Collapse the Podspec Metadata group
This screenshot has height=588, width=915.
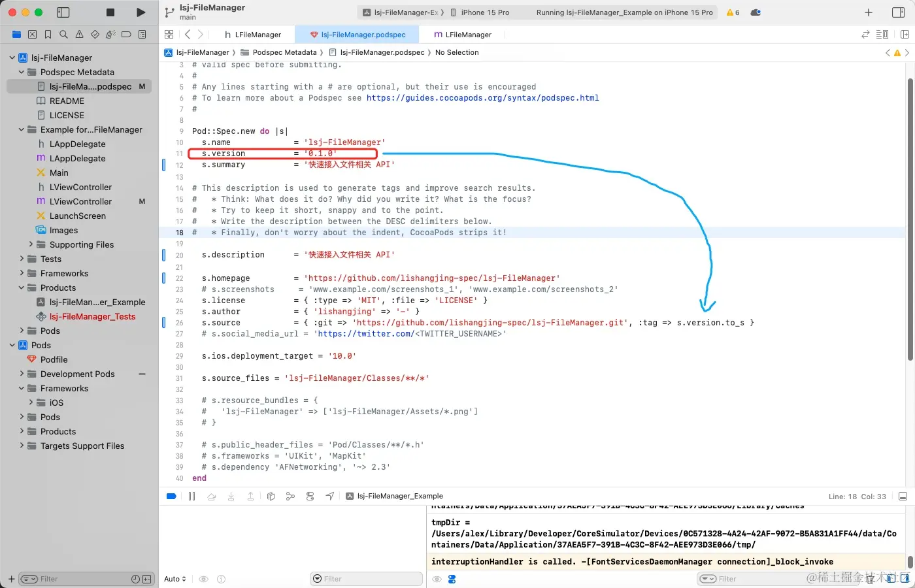[x=22, y=72]
